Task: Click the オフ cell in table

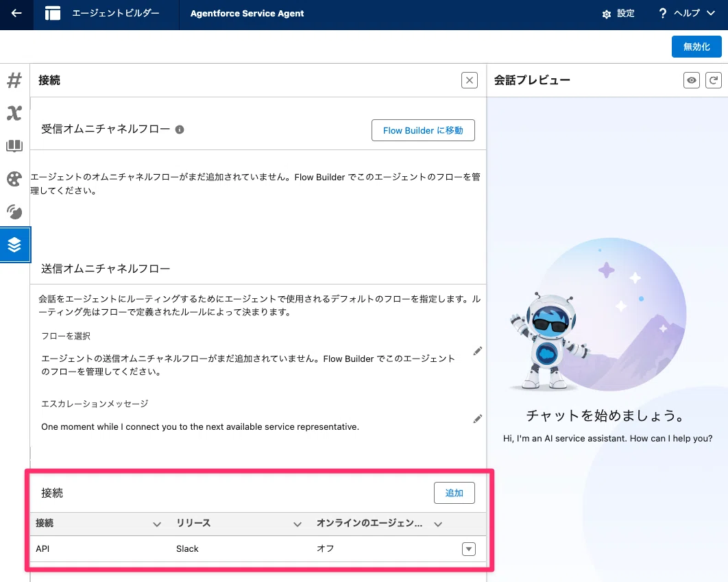Action: pyautogui.click(x=326, y=548)
